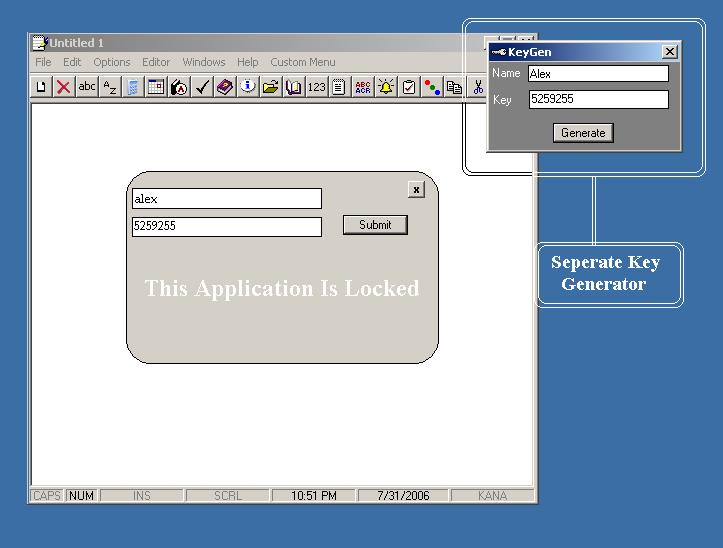
Task: Click the scissors cut icon
Action: (x=478, y=88)
